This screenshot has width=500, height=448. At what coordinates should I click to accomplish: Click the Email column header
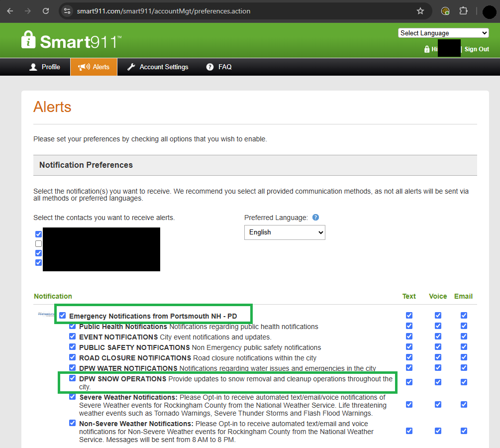pos(463,297)
